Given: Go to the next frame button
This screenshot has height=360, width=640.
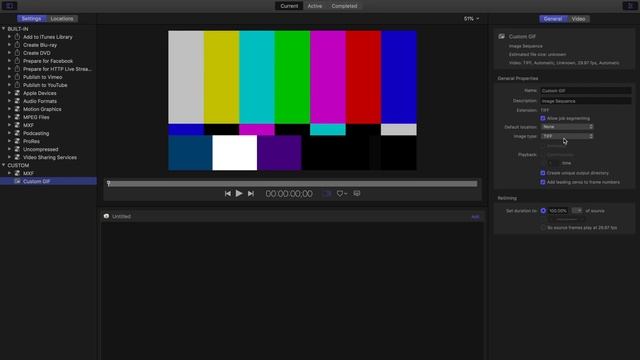Looking at the screenshot, I should (251, 193).
